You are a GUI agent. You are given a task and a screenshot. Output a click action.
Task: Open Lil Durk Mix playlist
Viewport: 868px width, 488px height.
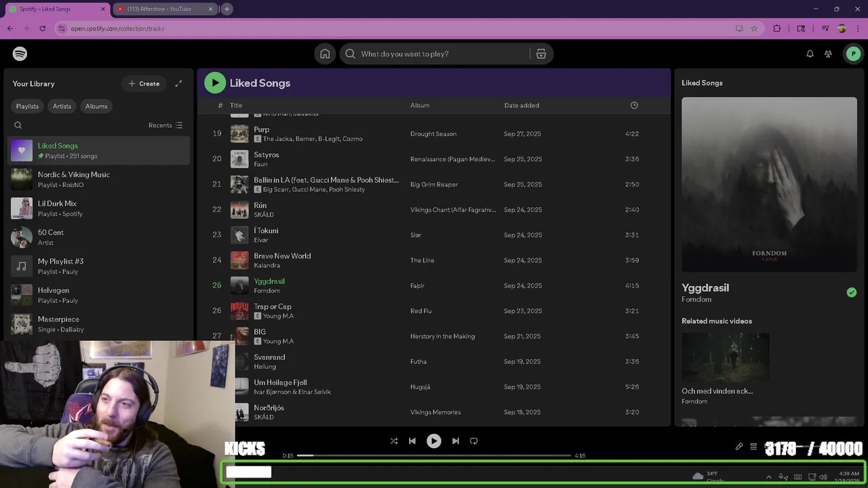point(99,208)
